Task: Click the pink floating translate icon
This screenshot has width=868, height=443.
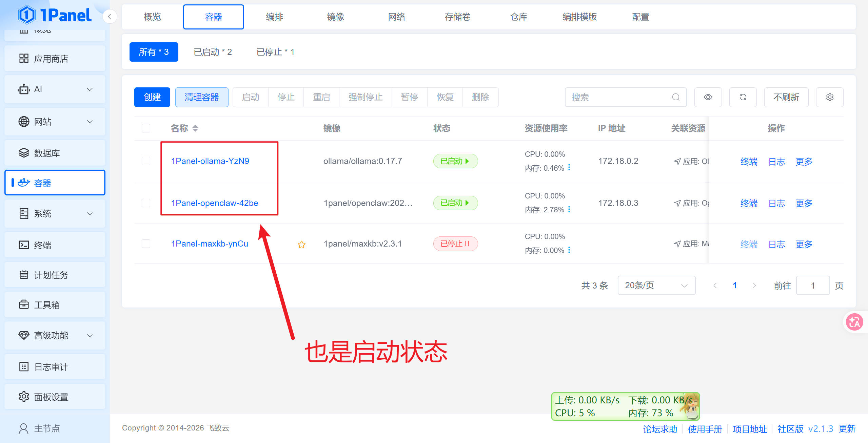Action: [x=854, y=322]
